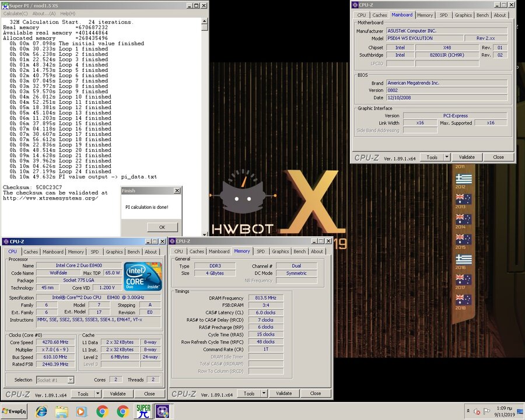Open SPD tab in CPU window
This screenshot has width=525, height=420.
94,251
